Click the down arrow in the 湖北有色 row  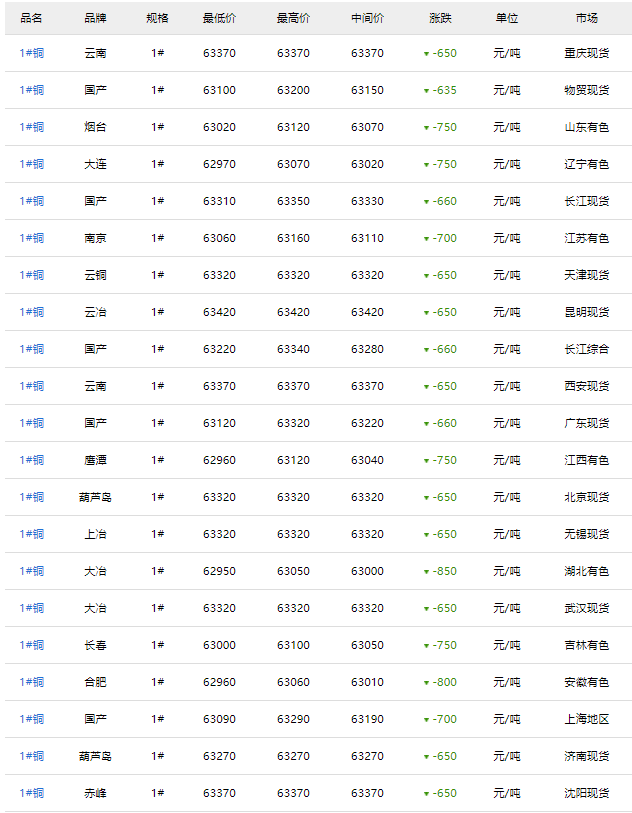(426, 572)
